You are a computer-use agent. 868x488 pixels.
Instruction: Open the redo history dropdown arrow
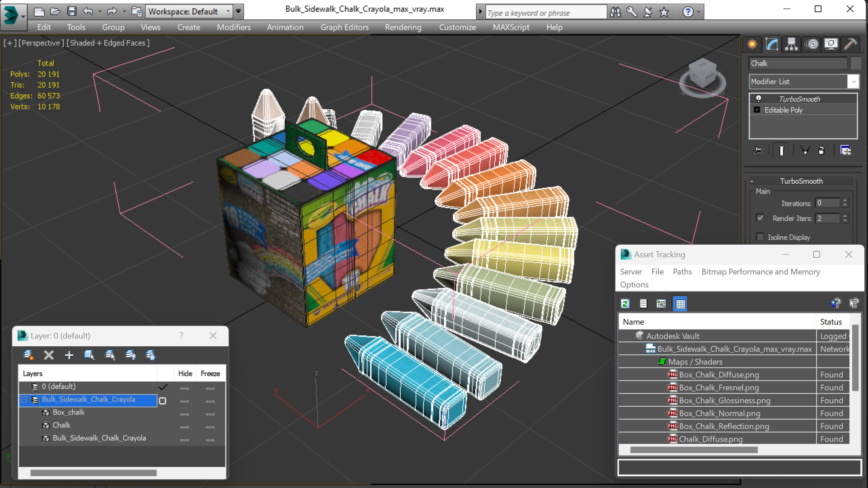point(124,11)
